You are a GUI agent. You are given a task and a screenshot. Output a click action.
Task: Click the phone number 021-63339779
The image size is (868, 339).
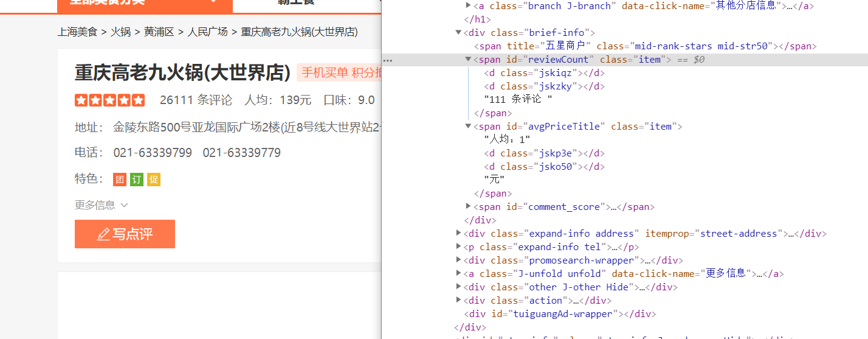[x=242, y=153]
